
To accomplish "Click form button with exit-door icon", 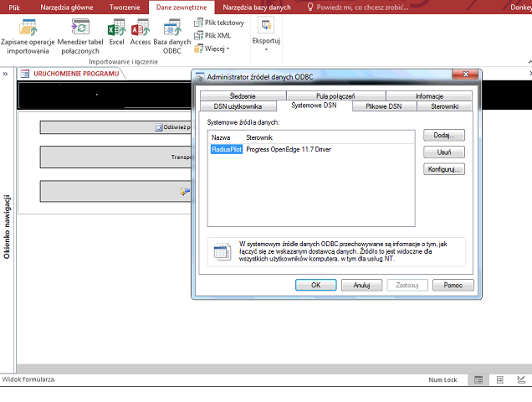I will click(x=115, y=191).
